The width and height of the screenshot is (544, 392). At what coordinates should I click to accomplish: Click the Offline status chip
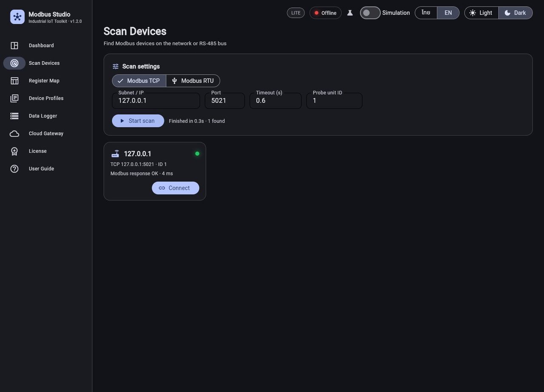click(326, 13)
